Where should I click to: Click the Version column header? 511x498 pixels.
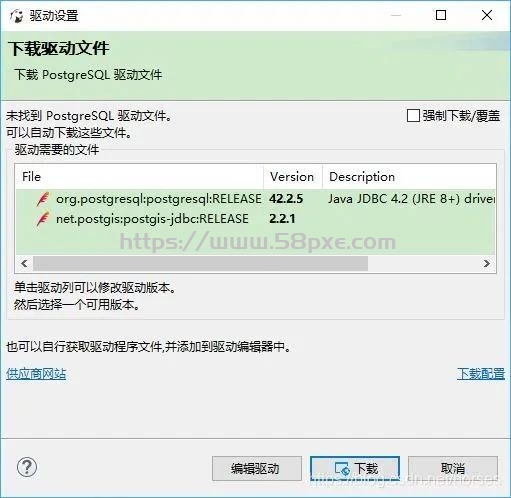point(293,177)
